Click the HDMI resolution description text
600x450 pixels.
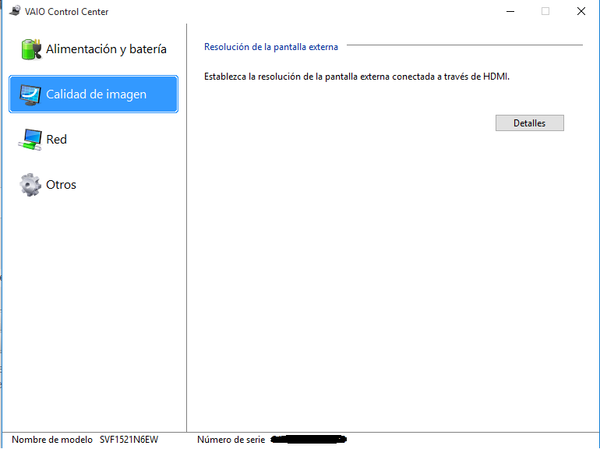(357, 76)
